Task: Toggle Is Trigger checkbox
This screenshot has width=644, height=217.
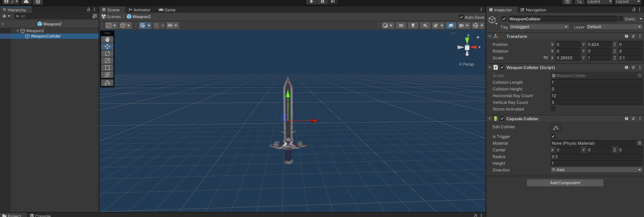Action: point(553,136)
